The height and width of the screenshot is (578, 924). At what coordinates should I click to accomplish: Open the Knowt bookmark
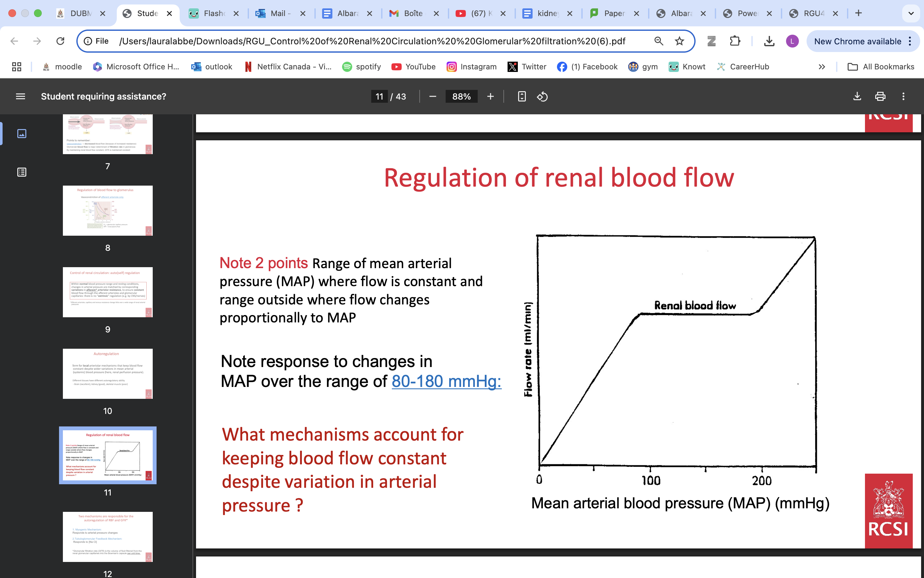pos(687,66)
